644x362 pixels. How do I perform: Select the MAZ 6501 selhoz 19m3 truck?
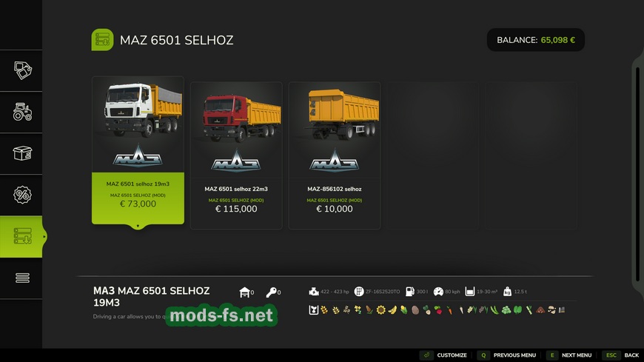[138, 150]
